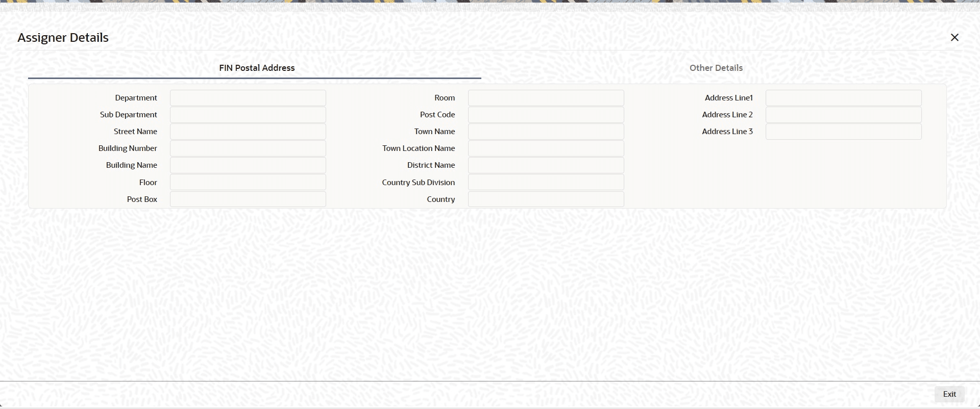Close the Assigner Details dialog
Screen dimensions: 980x409
pyautogui.click(x=954, y=37)
